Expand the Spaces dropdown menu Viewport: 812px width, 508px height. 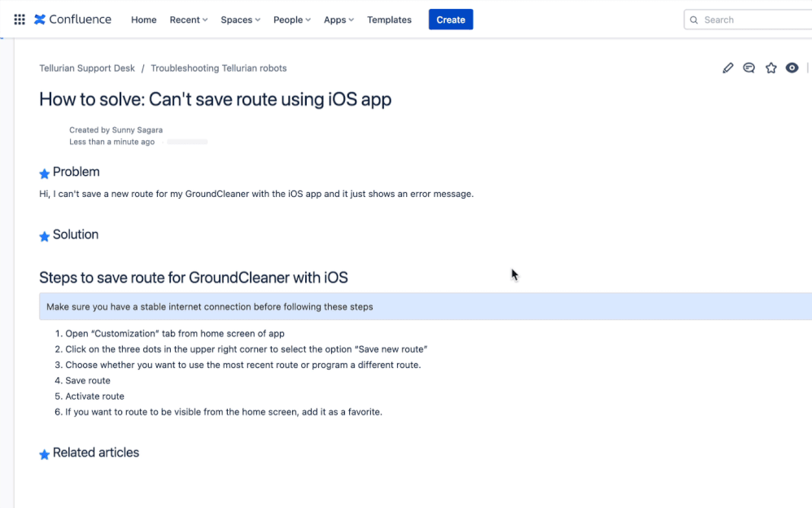point(240,20)
